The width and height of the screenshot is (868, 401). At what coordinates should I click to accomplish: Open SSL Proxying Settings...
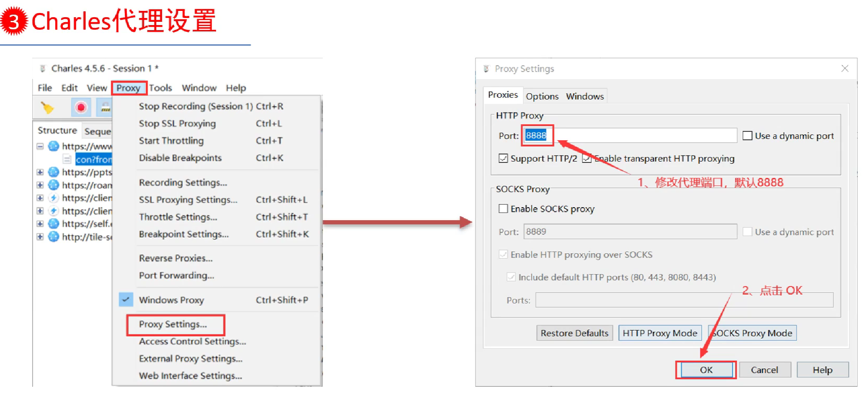coord(217,200)
